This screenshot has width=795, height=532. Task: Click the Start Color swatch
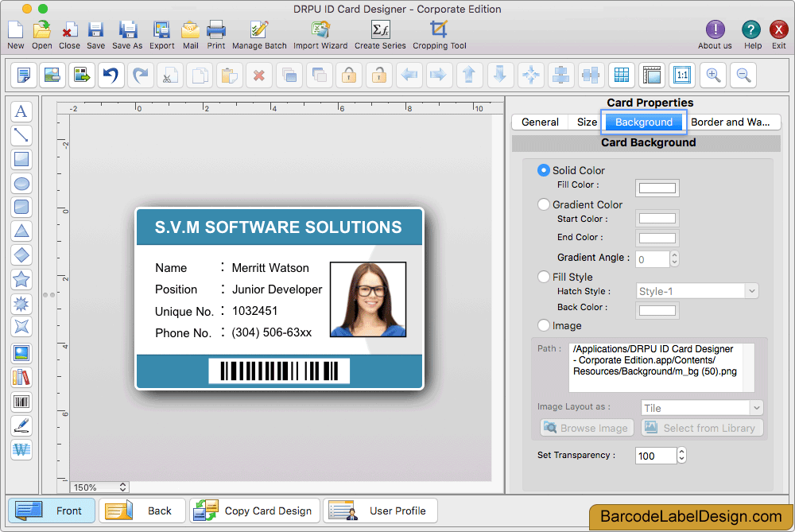(x=657, y=219)
